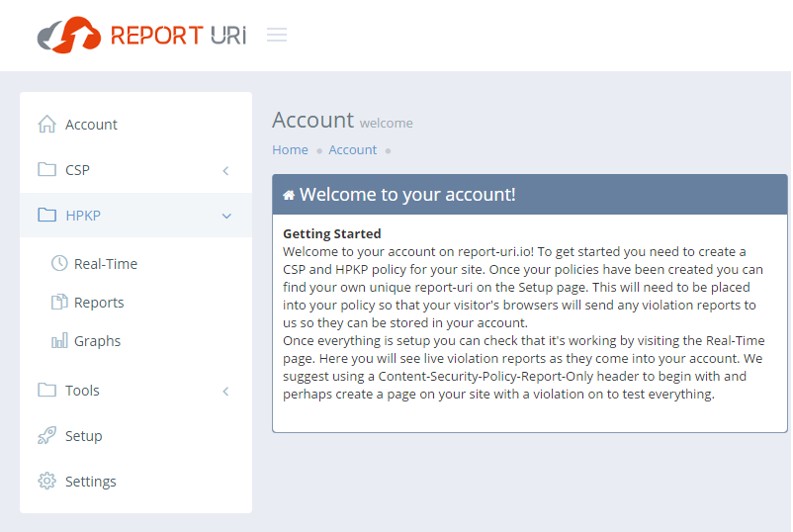Viewport: 793px width, 532px height.
Task: Click the house icon beside Account
Action: pos(47,124)
